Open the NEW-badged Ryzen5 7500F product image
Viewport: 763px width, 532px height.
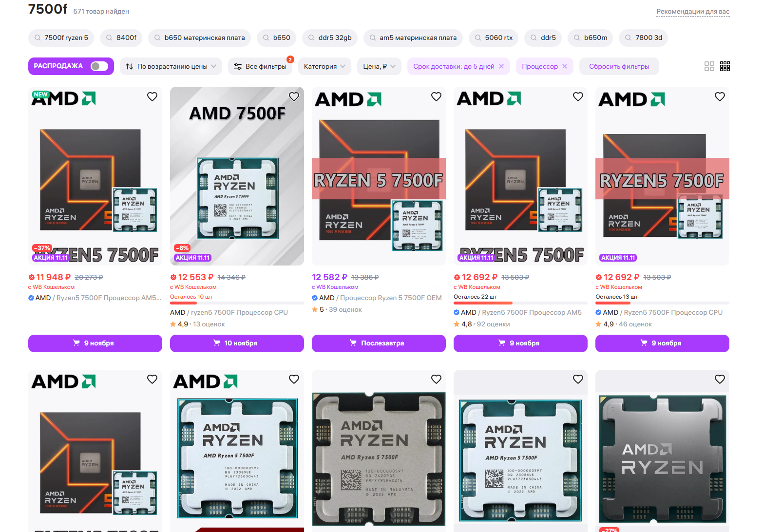tap(95, 176)
